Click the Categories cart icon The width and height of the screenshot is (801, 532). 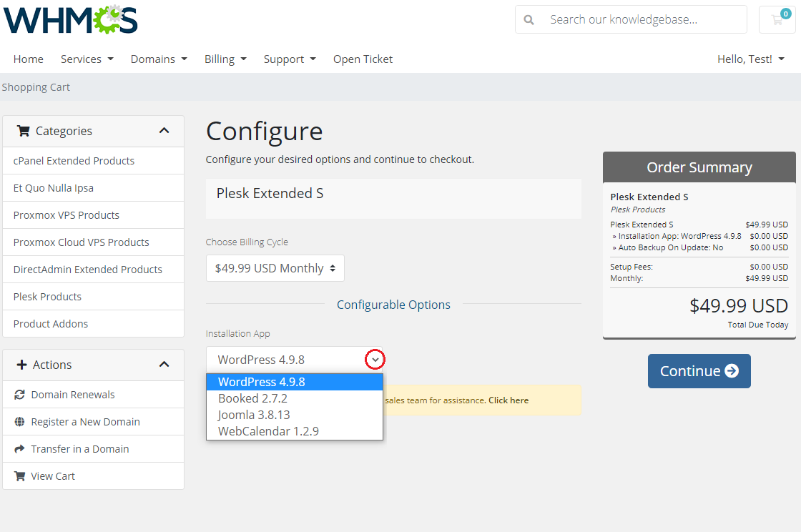(x=23, y=132)
